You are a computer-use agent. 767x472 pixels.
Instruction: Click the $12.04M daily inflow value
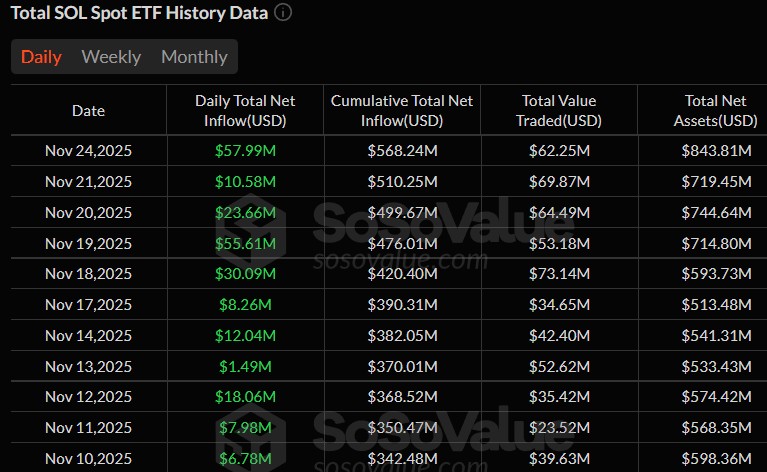[245, 336]
